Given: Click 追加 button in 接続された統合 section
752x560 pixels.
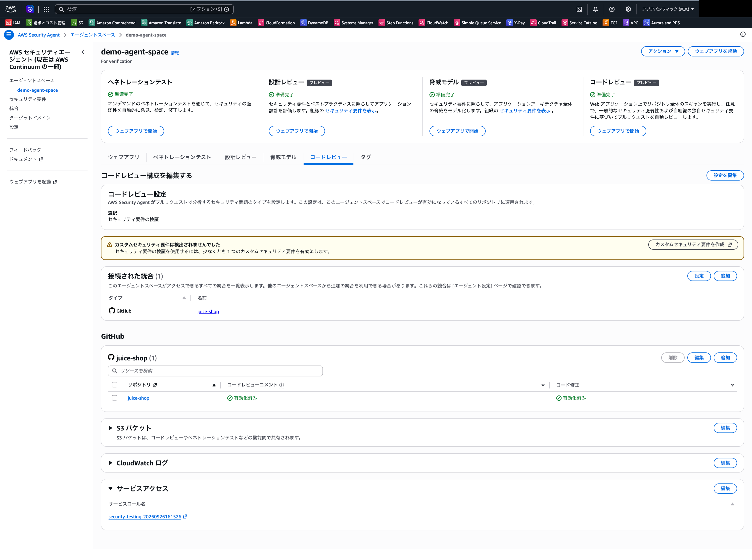Looking at the screenshot, I should point(725,276).
